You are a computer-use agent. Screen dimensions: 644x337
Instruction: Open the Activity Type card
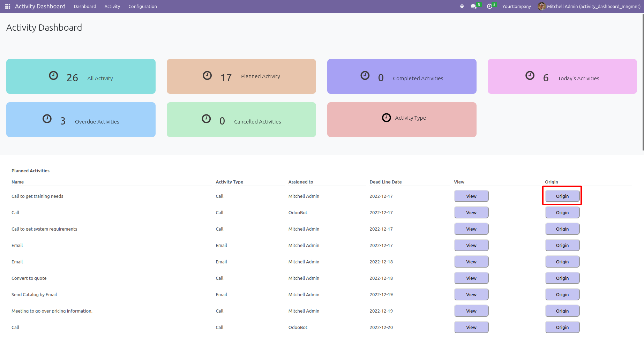402,120
